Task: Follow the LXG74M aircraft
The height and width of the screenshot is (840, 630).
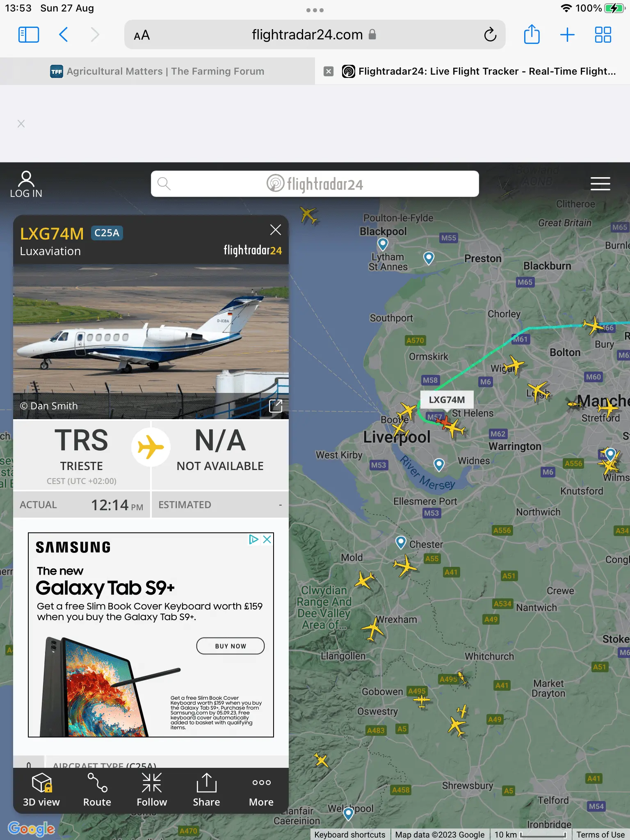Action: pos(152,790)
